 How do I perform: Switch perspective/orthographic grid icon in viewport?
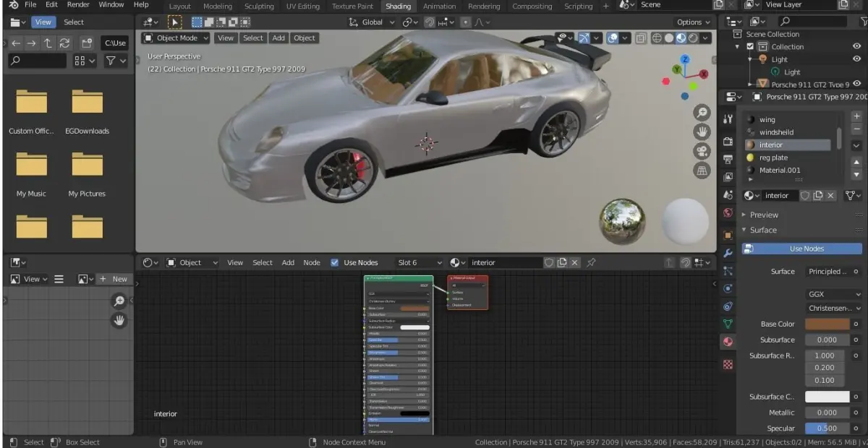pos(702,171)
